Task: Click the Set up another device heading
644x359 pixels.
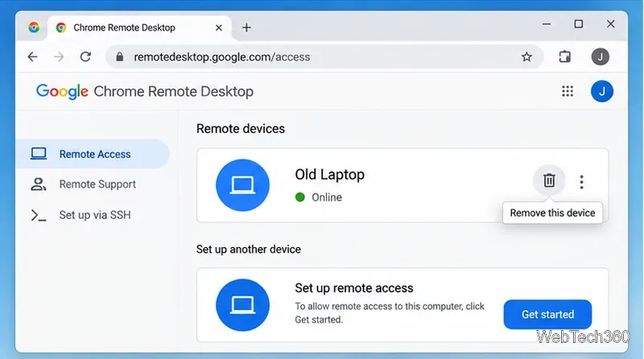Action: [x=249, y=250]
